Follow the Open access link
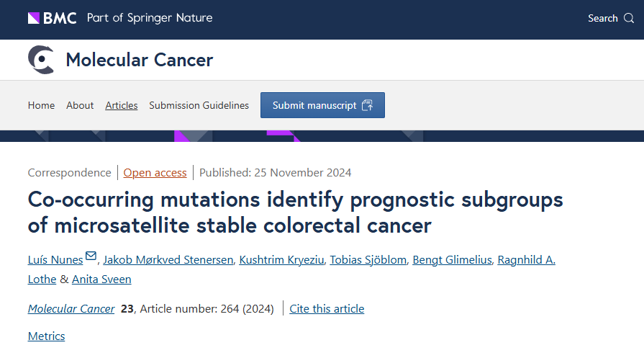 [x=155, y=173]
